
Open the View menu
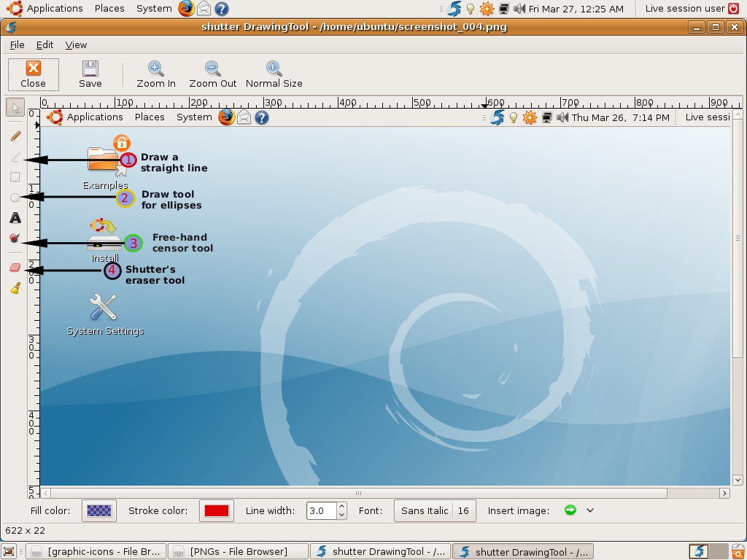point(76,44)
